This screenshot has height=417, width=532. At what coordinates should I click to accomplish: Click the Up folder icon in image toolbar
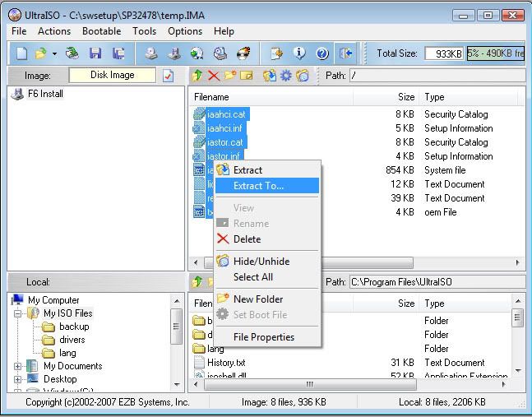tap(197, 76)
